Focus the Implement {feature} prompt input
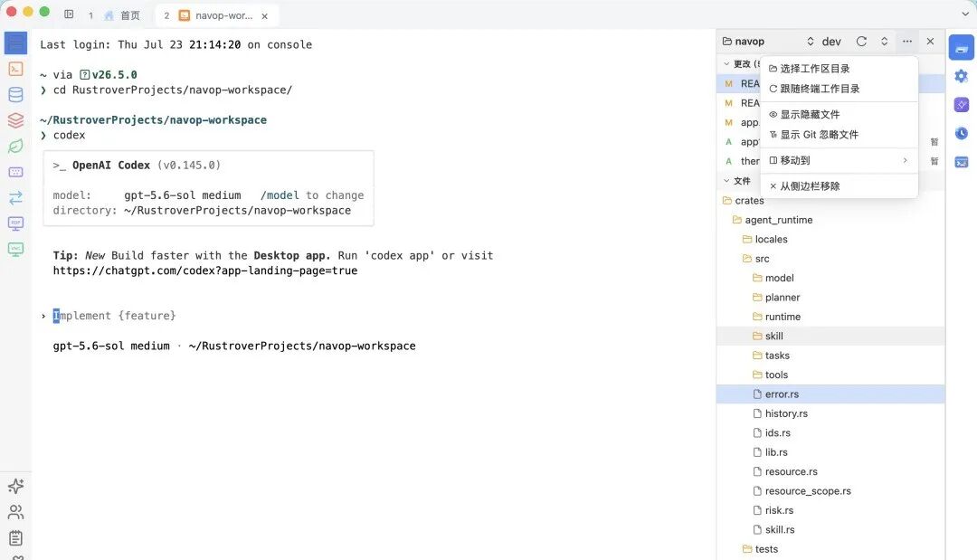 (x=115, y=316)
